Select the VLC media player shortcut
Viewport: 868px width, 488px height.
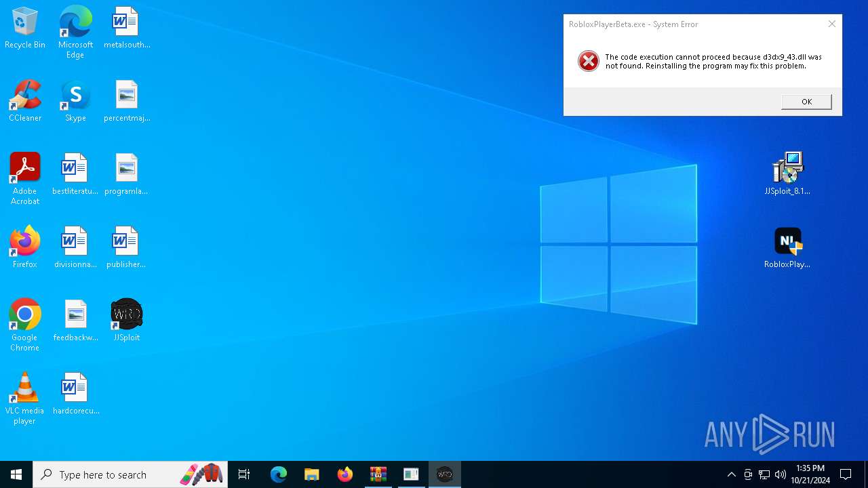(x=25, y=399)
